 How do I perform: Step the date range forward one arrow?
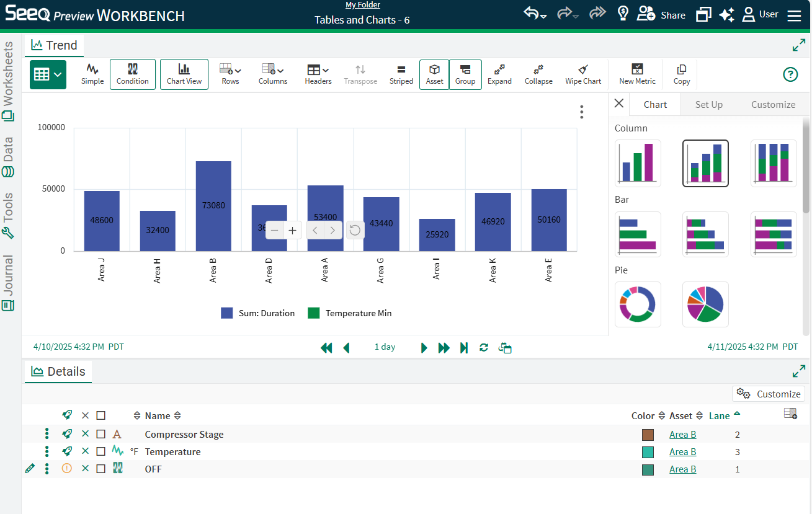424,348
